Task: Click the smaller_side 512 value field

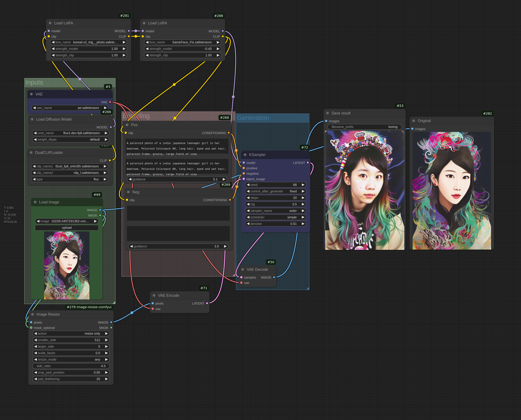Action: [71, 340]
